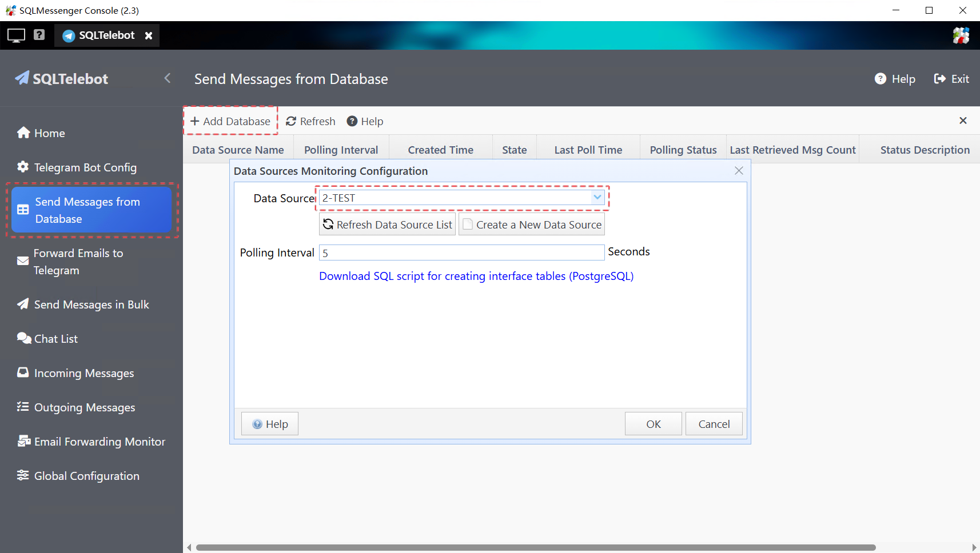Collapse the SQLTelebot sidebar with the chevron

tap(167, 78)
